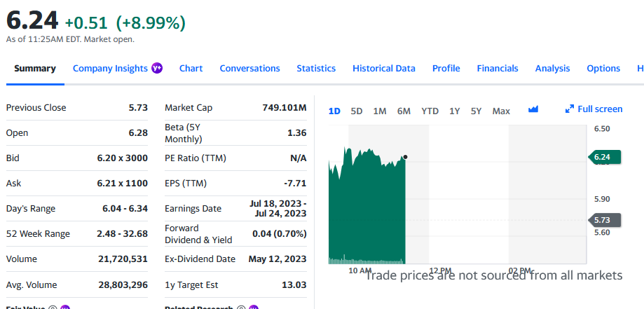
Task: Switch to the Chart tab
Action: [x=191, y=68]
